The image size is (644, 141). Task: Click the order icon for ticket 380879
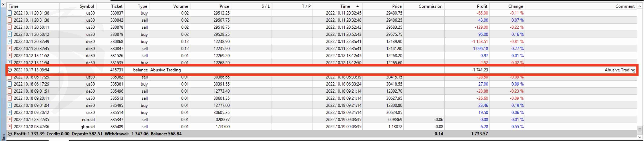(10, 34)
